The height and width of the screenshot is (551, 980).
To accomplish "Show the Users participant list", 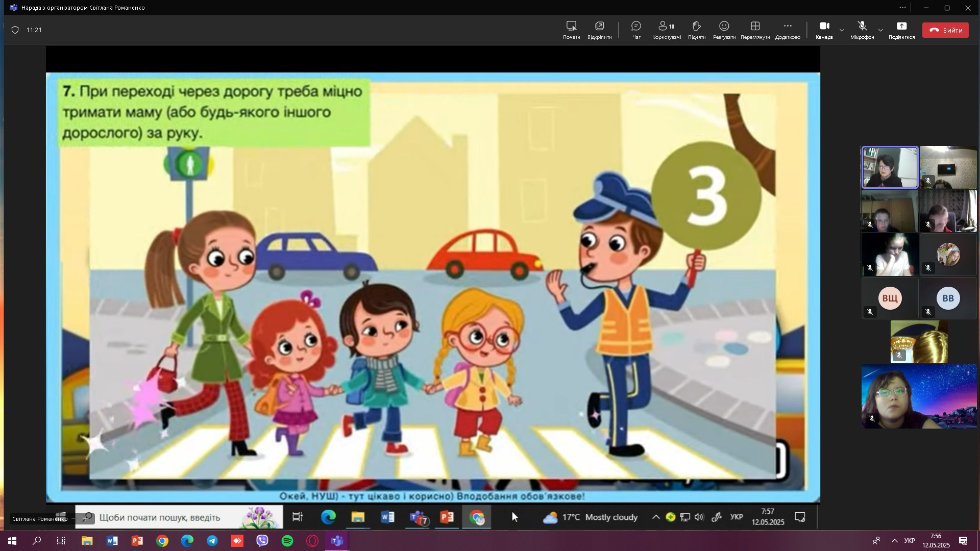I will (666, 30).
